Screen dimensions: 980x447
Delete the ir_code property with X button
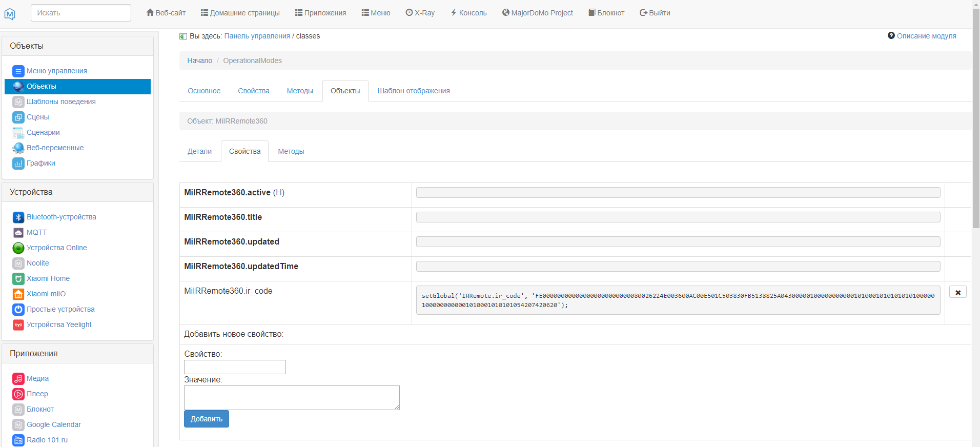point(957,292)
